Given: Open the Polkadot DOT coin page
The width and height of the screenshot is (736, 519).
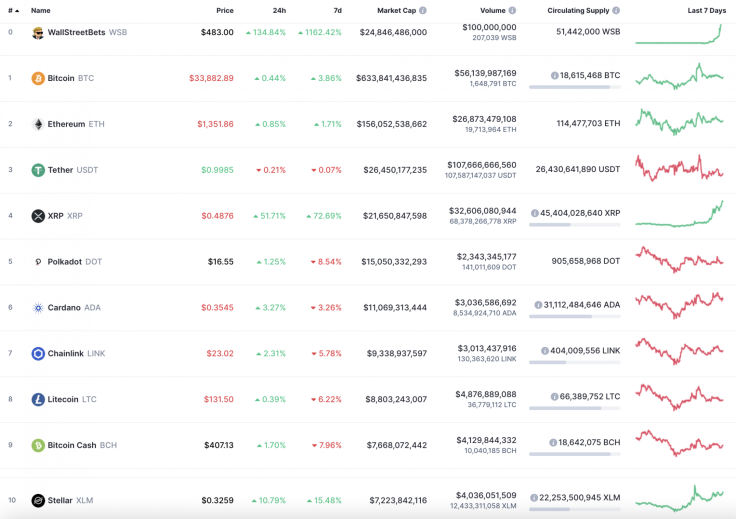Looking at the screenshot, I should 75,262.
